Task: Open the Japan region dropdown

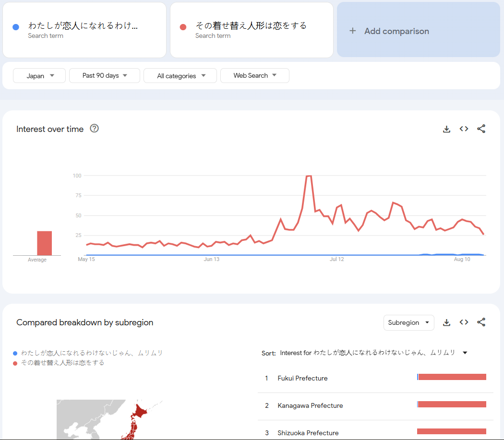Action: point(39,75)
